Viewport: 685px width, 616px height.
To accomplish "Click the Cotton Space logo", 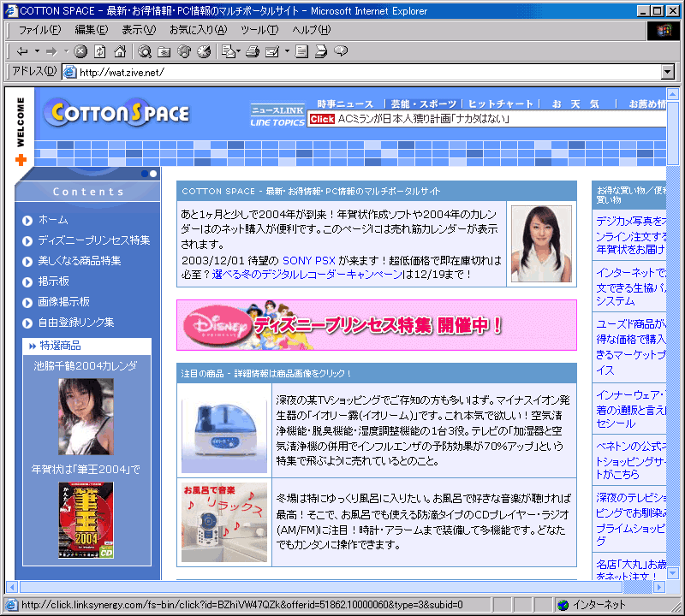I will [117, 113].
